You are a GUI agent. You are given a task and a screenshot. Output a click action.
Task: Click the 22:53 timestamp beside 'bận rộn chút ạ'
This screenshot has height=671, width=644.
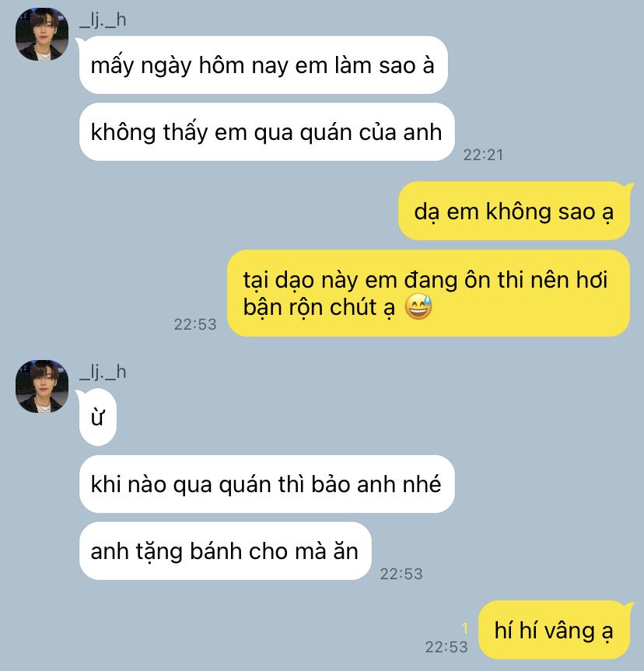[195, 324]
